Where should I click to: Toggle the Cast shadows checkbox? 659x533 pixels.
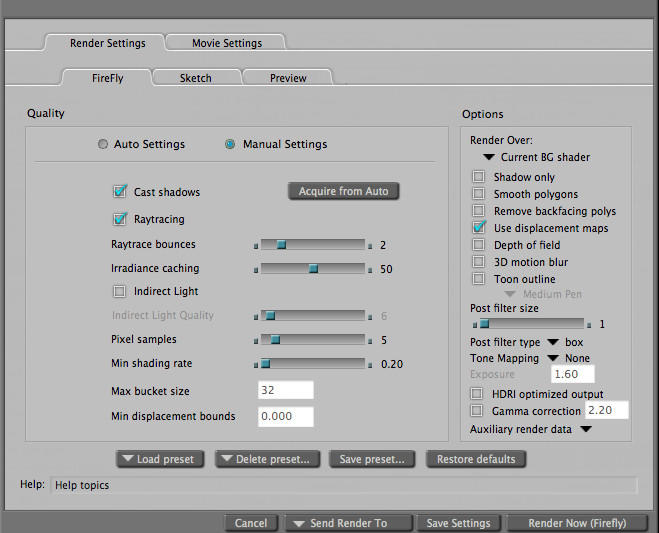pos(120,192)
